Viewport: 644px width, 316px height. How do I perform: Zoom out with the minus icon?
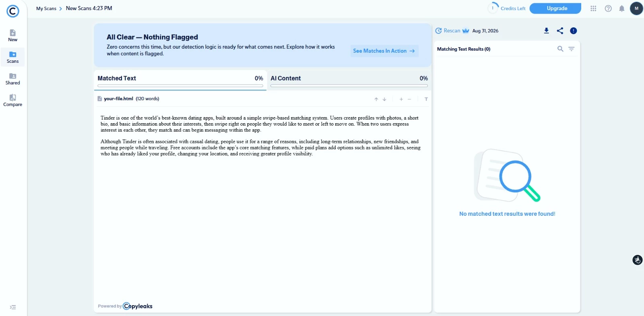(409, 99)
